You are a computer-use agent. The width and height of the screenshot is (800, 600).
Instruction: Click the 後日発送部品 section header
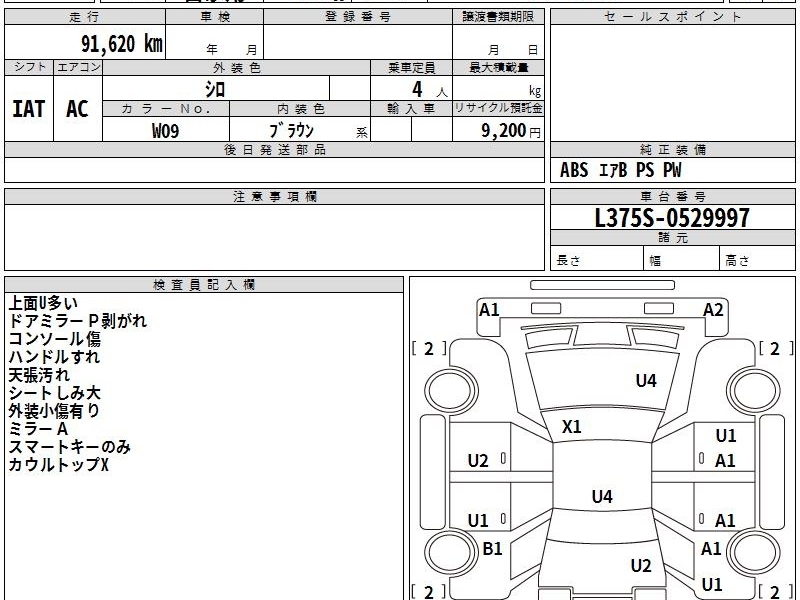click(274, 149)
